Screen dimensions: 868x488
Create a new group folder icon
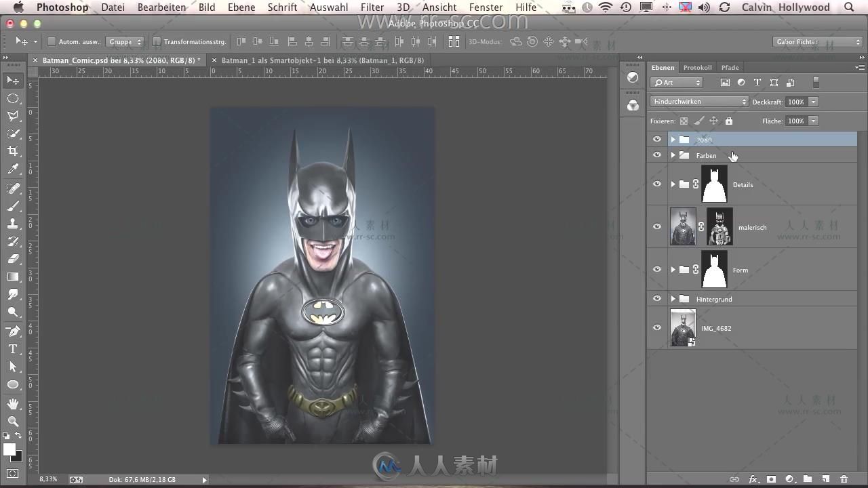tap(808, 479)
